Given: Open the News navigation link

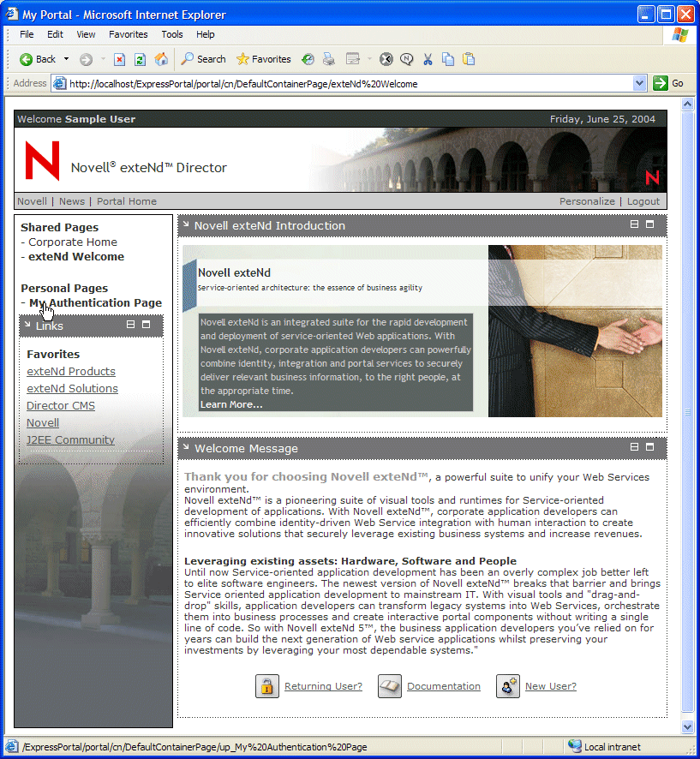Looking at the screenshot, I should 72,201.
